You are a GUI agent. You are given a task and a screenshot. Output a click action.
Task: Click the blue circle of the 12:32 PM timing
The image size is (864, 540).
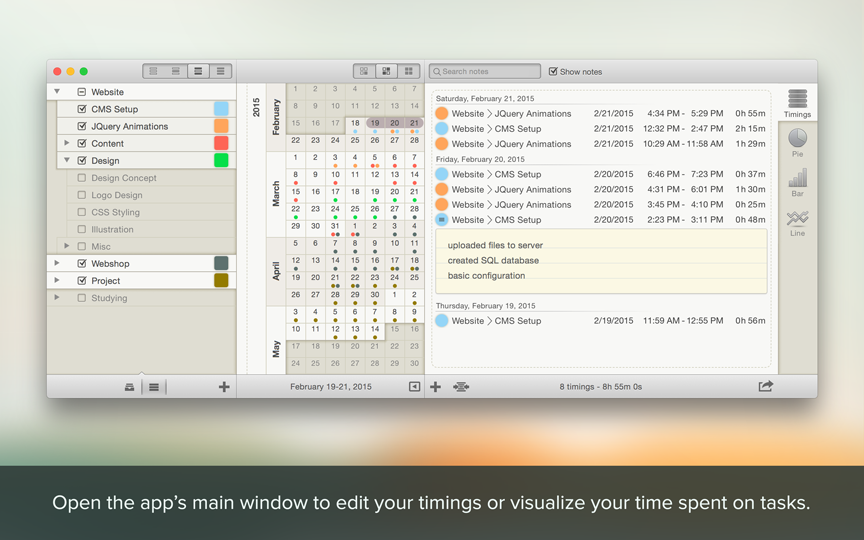(x=441, y=128)
